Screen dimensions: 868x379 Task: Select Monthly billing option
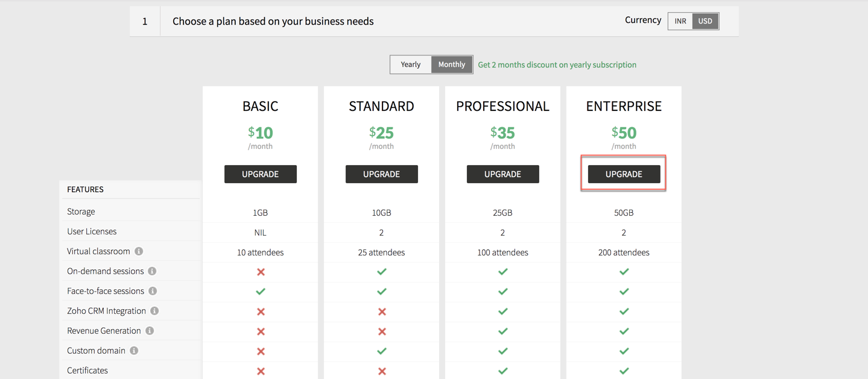coord(452,64)
